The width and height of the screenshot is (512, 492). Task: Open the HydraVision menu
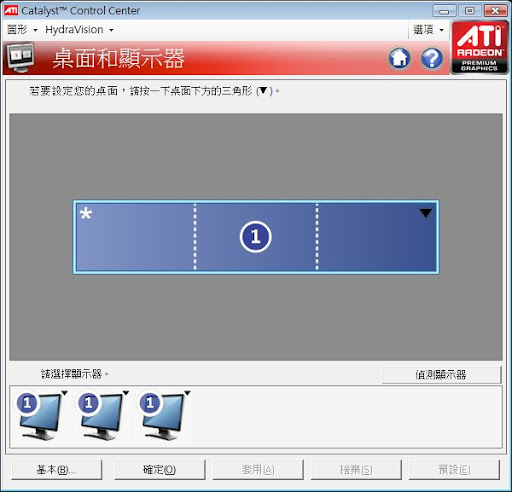click(x=79, y=30)
